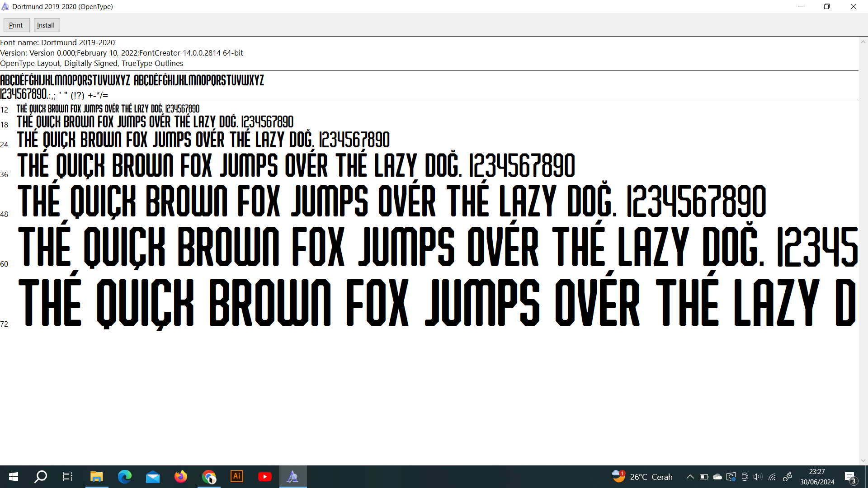Open OneDrive cloud tray icon
Image resolution: width=868 pixels, height=488 pixels.
point(717,477)
